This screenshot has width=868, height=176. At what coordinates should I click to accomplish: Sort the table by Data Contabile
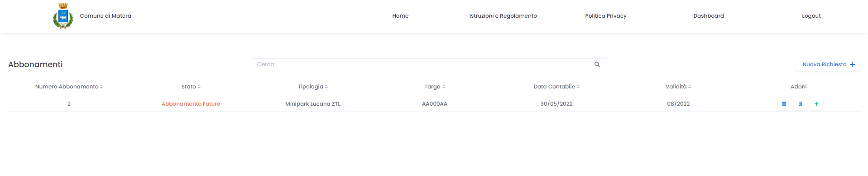point(578,87)
